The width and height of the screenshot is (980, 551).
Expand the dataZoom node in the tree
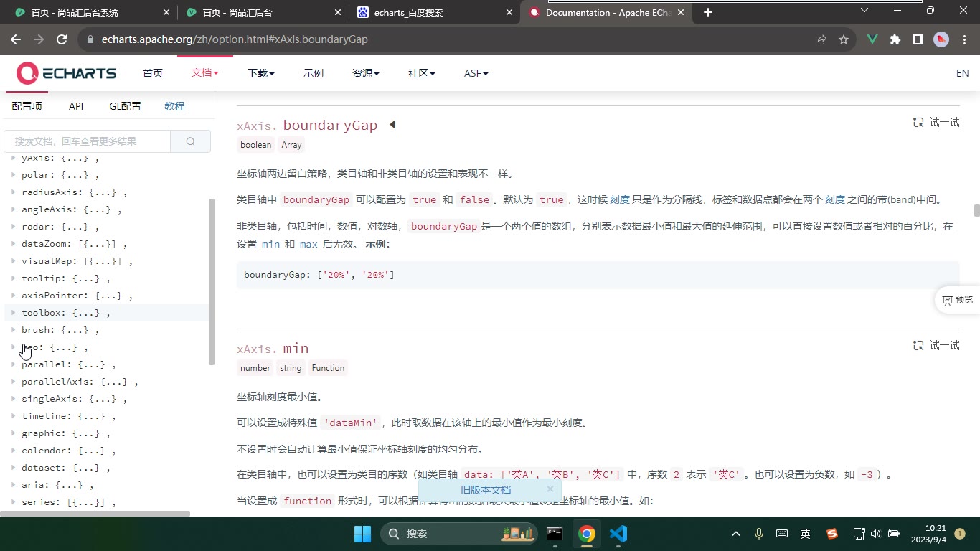[14, 244]
